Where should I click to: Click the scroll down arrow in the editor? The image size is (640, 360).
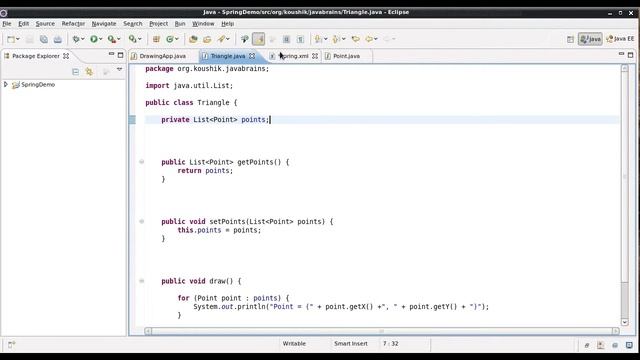pos(625,322)
